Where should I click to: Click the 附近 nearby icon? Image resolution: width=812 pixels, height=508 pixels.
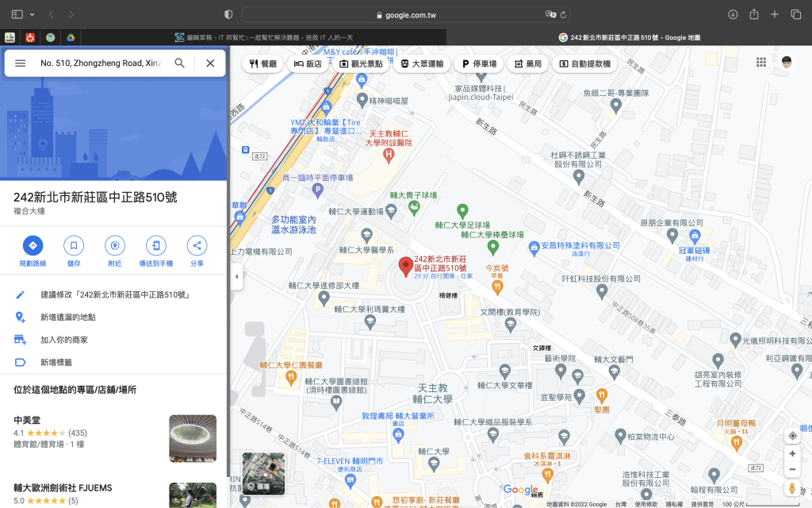[x=115, y=245]
